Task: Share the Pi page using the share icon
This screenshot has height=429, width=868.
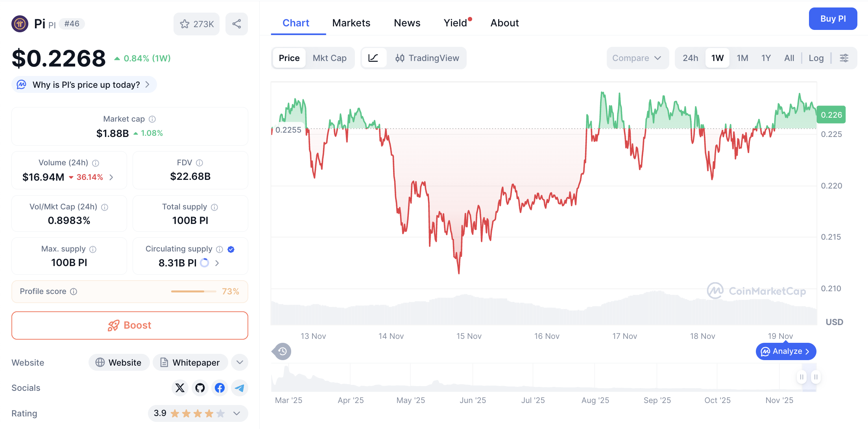Action: pyautogui.click(x=236, y=24)
